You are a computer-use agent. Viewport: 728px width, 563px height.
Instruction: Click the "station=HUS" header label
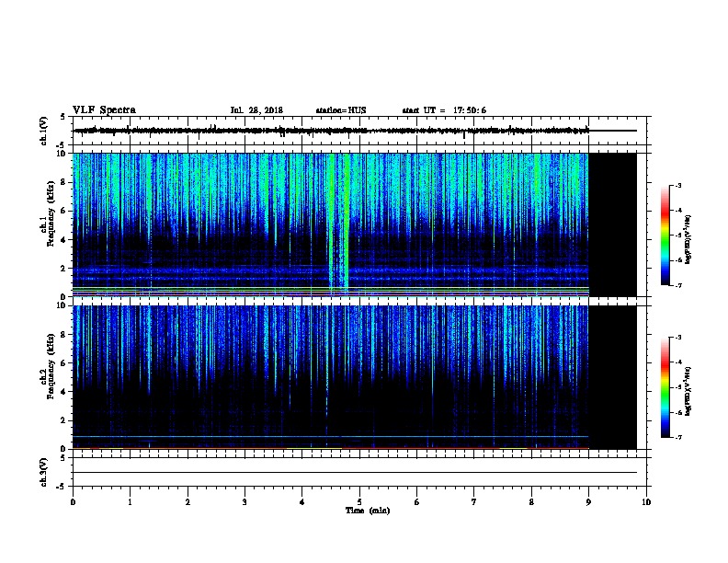(341, 110)
